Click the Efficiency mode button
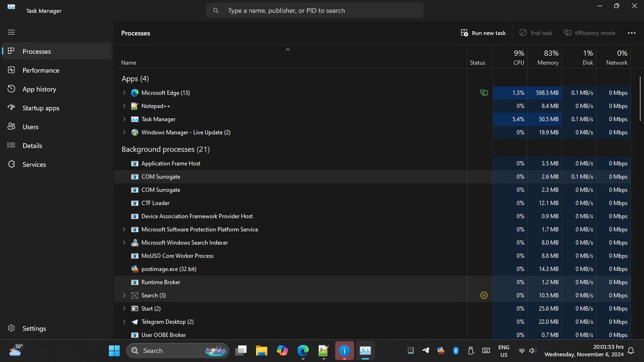 [589, 33]
